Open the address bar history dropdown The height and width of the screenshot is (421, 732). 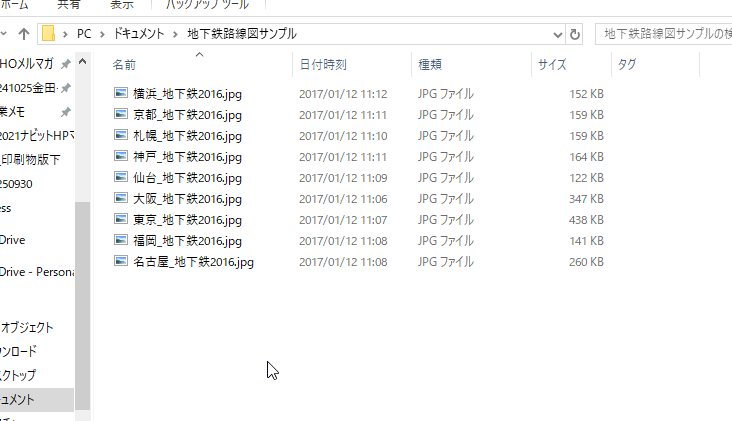pyautogui.click(x=557, y=35)
